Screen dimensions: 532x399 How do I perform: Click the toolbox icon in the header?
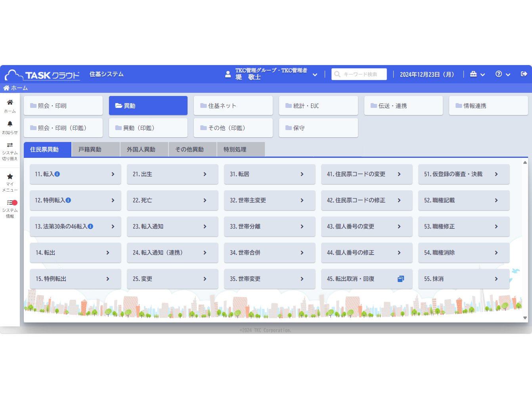coord(473,74)
